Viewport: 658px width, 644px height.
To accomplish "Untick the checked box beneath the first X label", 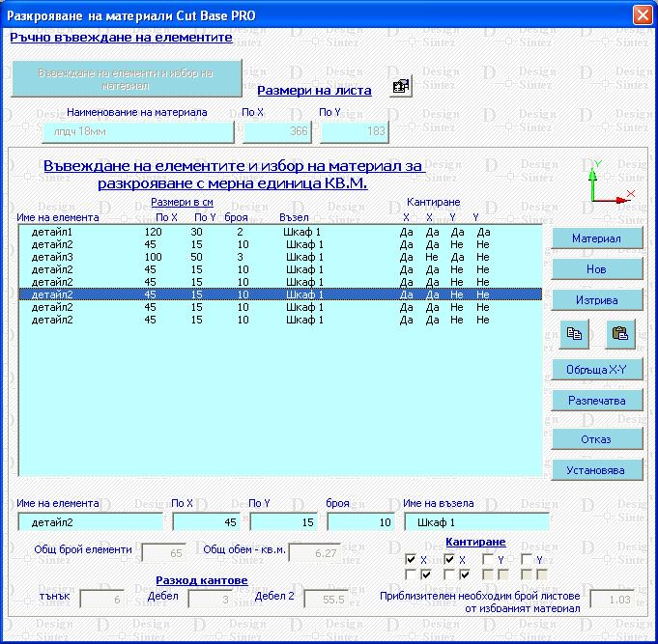I will (426, 574).
